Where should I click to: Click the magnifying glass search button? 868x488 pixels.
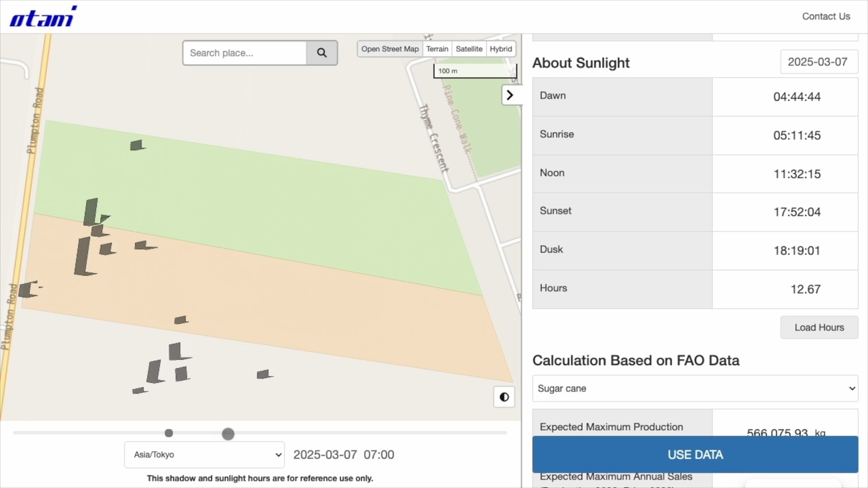(x=321, y=53)
